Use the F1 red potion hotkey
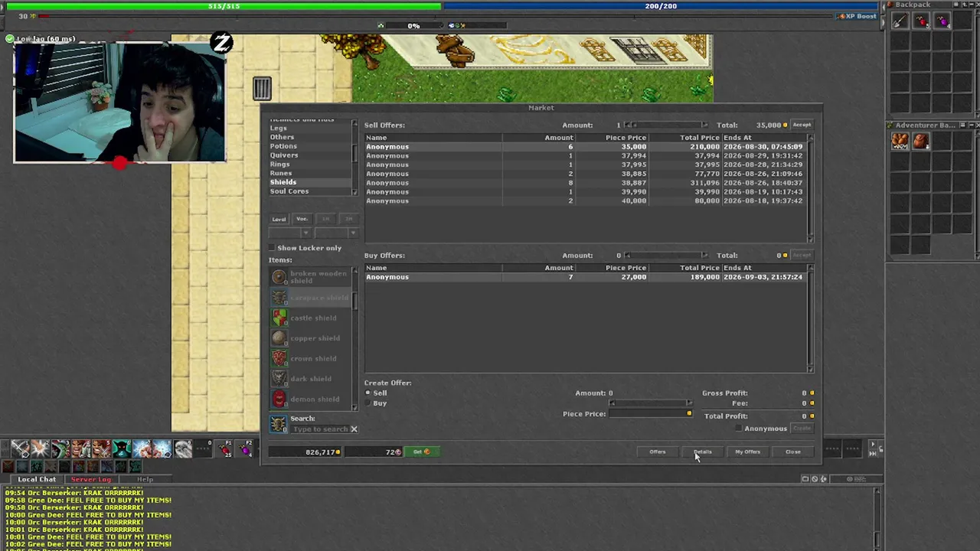This screenshot has width=980, height=551. tap(226, 449)
